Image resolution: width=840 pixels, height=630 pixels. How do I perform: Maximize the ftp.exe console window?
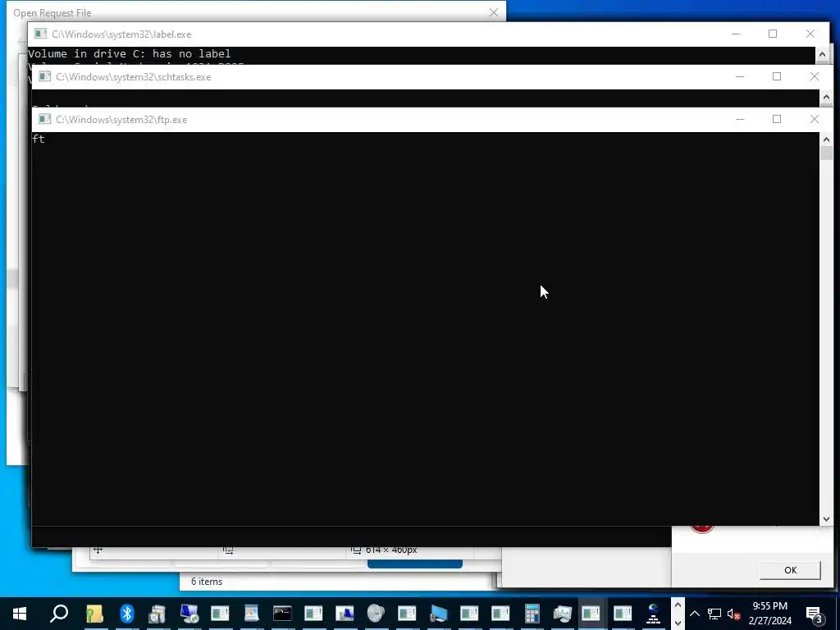[x=777, y=119]
